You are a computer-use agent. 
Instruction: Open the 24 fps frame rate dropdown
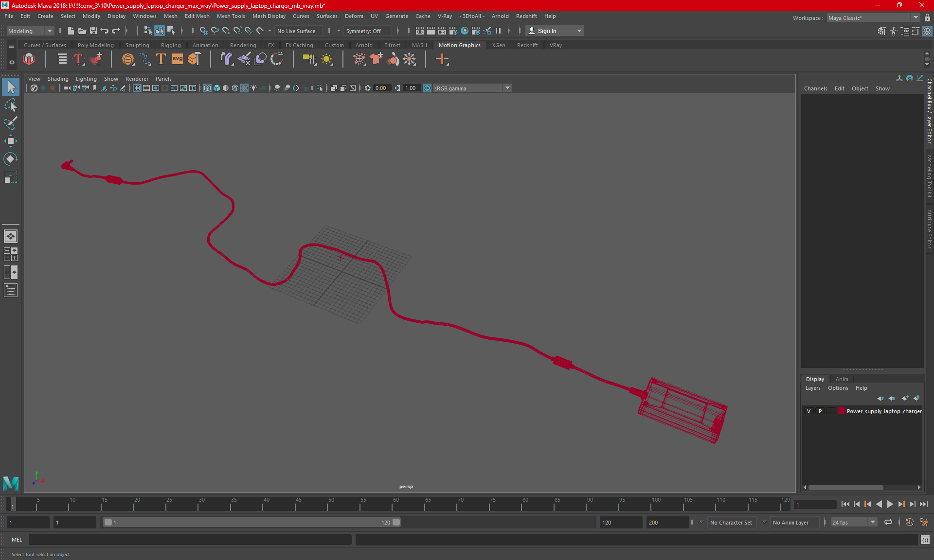(x=854, y=522)
